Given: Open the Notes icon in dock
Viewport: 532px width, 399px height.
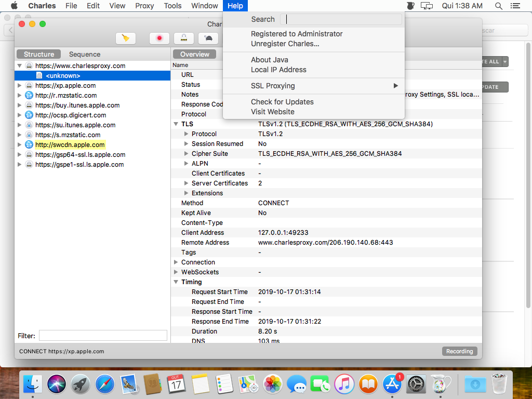Looking at the screenshot, I should pyautogui.click(x=201, y=384).
